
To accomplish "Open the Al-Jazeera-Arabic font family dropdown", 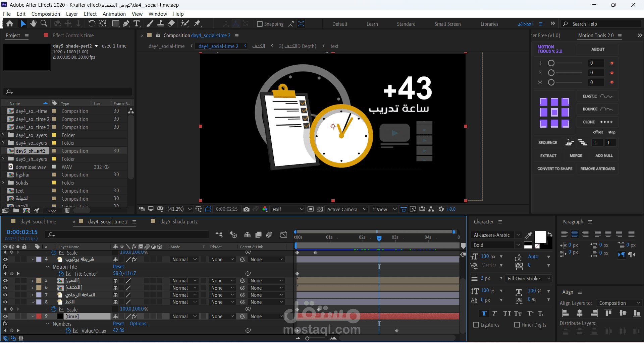I will (x=496, y=235).
